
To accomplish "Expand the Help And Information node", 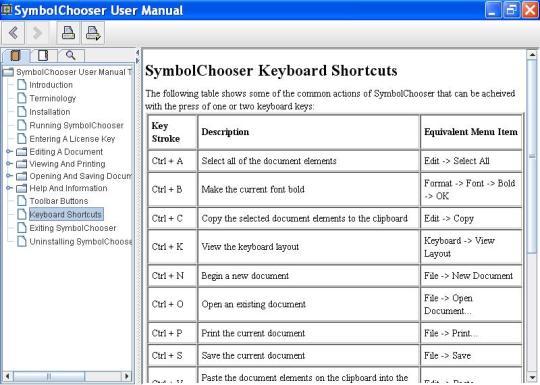I will 9,188.
